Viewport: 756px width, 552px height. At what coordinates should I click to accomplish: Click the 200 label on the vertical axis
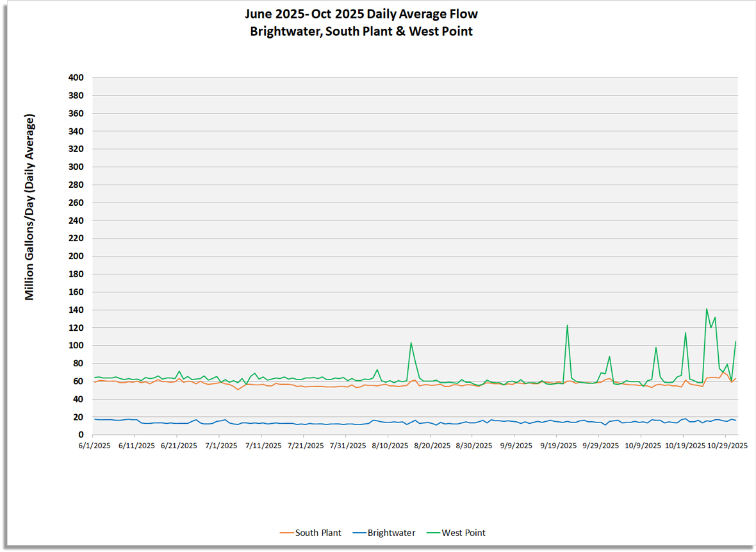click(x=77, y=256)
